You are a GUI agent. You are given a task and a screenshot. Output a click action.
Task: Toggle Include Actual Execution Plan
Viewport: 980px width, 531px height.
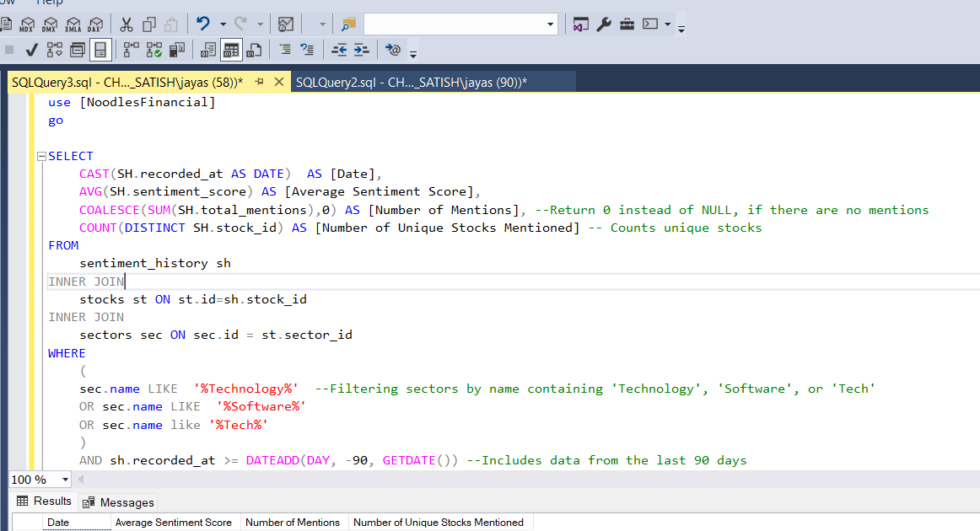pos(131,50)
